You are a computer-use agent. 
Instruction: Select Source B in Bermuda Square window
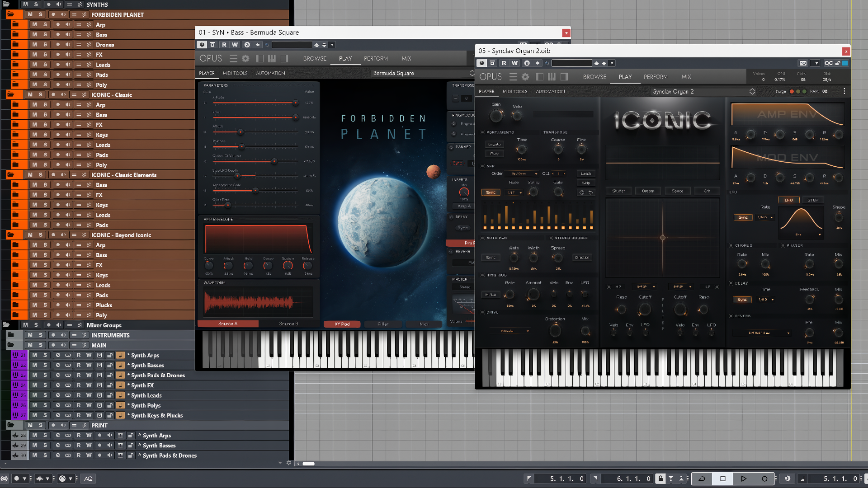click(x=288, y=324)
